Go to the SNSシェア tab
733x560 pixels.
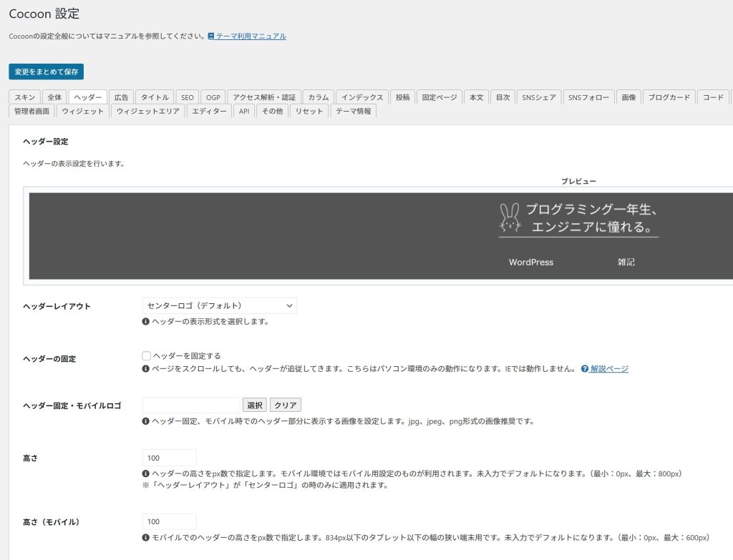coord(539,97)
